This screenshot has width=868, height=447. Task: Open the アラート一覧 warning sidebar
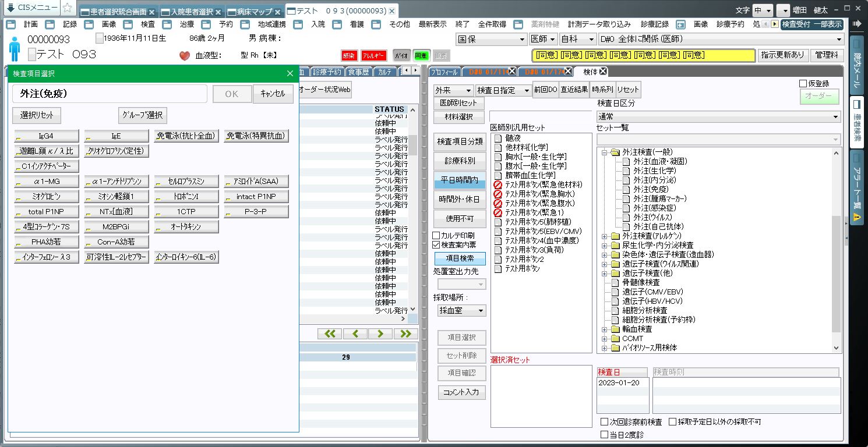857,188
